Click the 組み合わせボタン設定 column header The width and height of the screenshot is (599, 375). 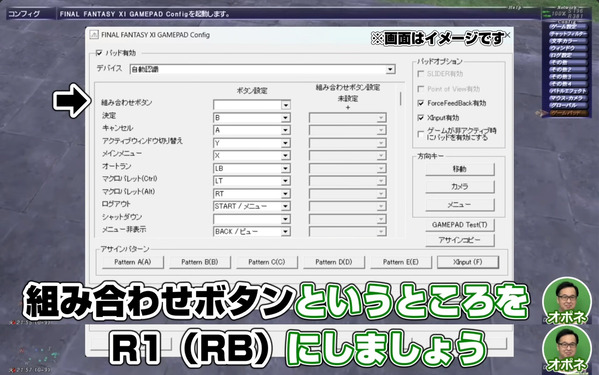point(348,87)
